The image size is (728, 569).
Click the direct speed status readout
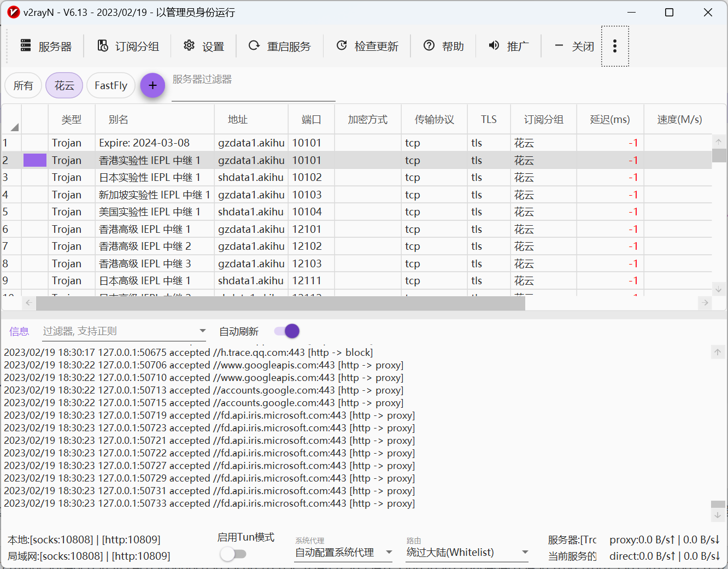click(x=665, y=556)
